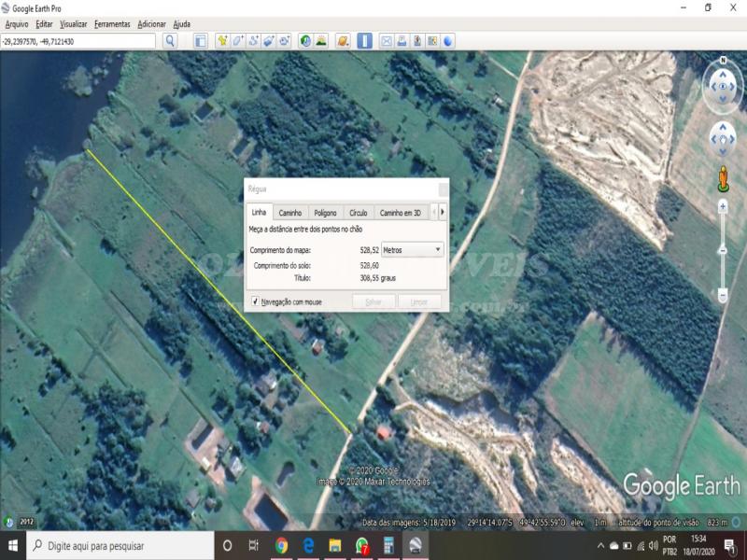Open the Ferramentas menu
This screenshot has height=560, width=747.
pyautogui.click(x=112, y=23)
